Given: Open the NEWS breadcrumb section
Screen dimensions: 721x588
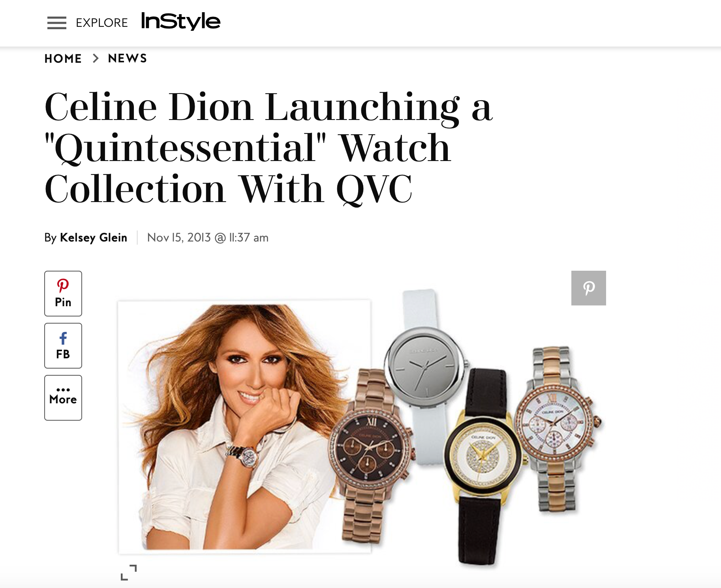Looking at the screenshot, I should (x=128, y=58).
